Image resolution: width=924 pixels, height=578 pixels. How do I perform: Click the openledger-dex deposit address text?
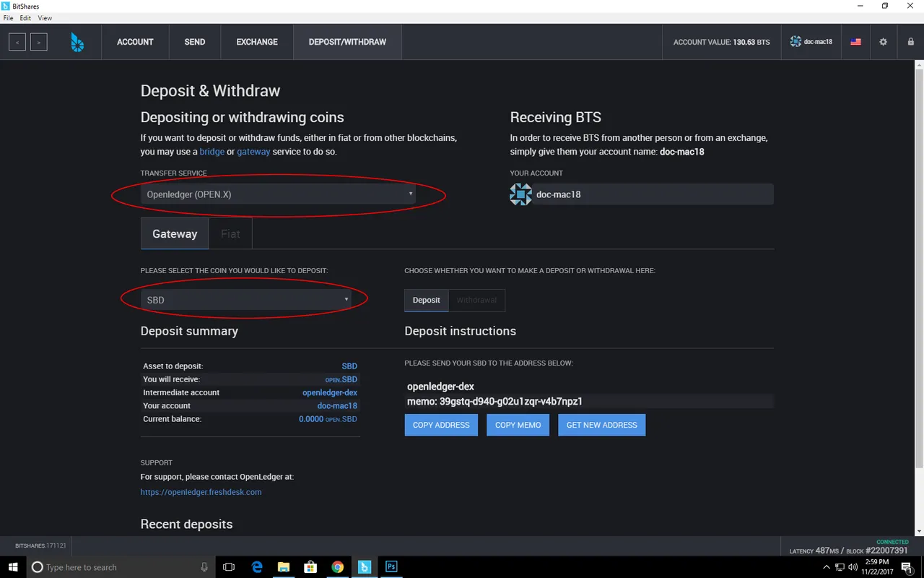440,387
